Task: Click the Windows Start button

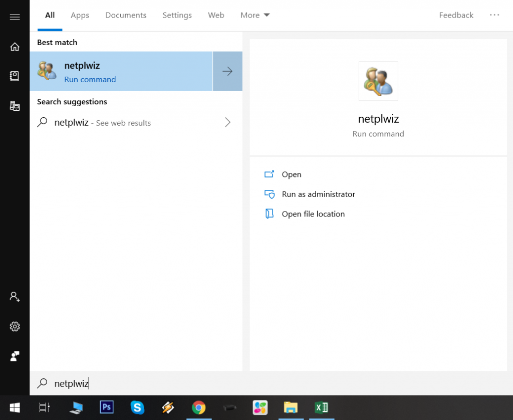Action: click(15, 407)
